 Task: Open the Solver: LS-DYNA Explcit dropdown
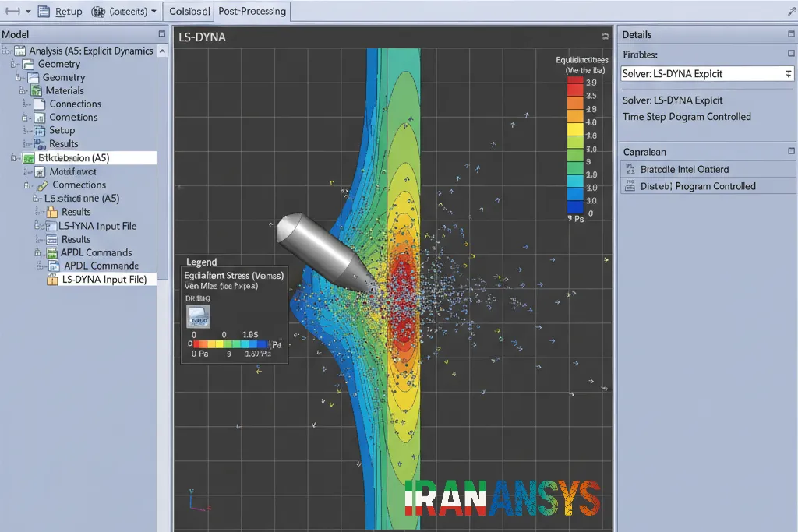[x=789, y=74]
